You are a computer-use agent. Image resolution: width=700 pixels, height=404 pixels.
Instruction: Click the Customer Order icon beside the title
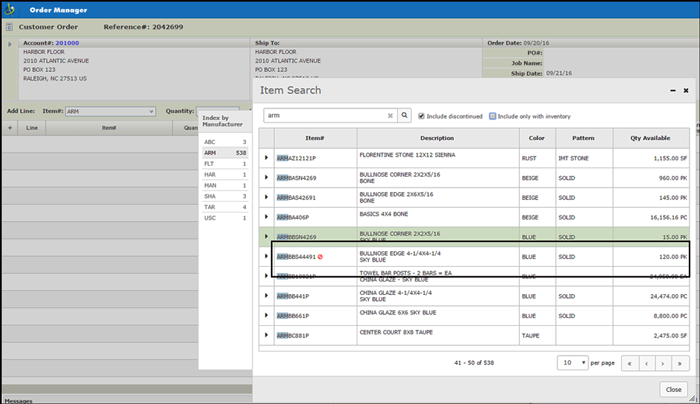tap(9, 26)
